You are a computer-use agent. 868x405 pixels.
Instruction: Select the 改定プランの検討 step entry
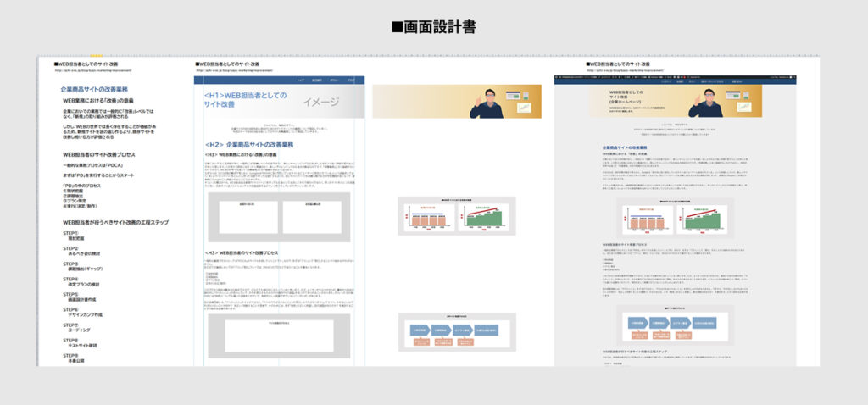[x=84, y=284]
